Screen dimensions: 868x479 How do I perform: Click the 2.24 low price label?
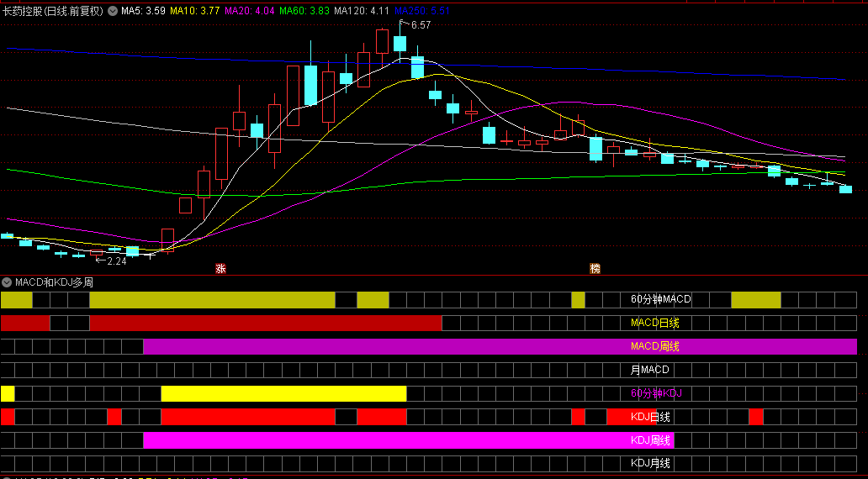pos(117,261)
